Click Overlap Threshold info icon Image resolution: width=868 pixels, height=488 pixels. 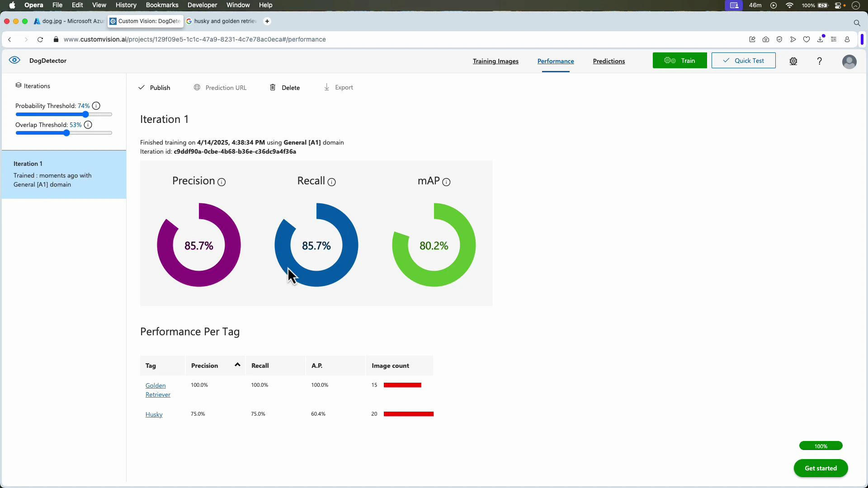88,125
